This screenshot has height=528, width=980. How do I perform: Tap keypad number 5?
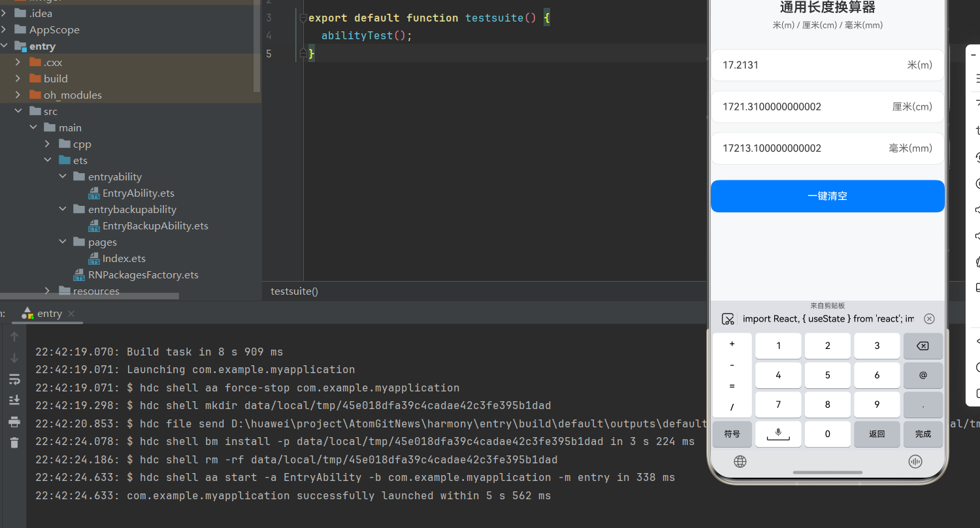point(828,376)
